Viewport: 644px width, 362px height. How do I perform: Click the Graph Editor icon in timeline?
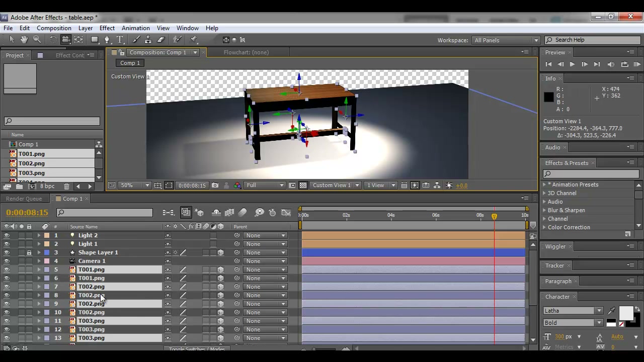286,213
